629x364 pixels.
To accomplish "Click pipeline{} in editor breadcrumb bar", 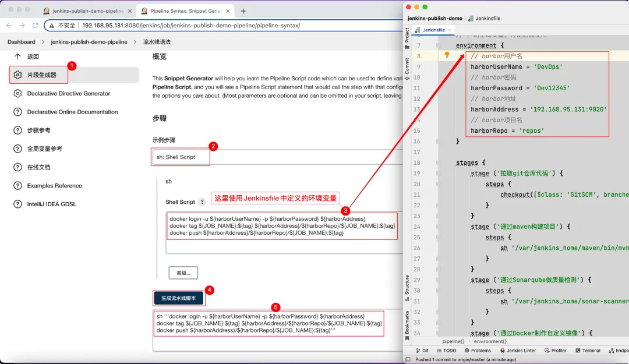I will pyautogui.click(x=453, y=341).
